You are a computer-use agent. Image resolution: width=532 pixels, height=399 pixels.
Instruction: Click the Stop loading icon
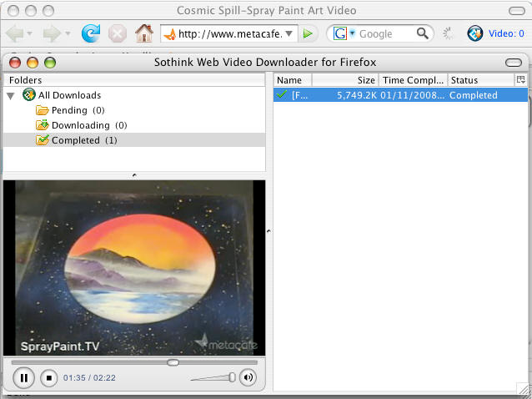[118, 33]
